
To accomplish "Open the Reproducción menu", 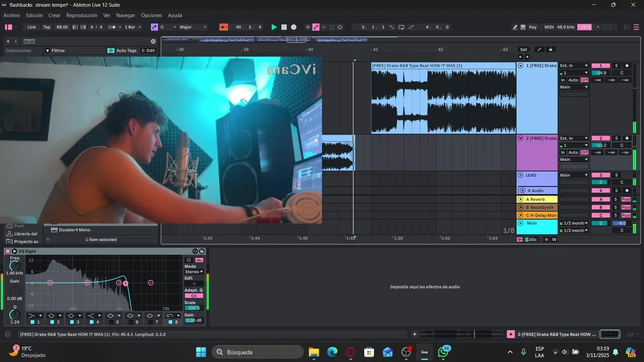I will pyautogui.click(x=82, y=15).
